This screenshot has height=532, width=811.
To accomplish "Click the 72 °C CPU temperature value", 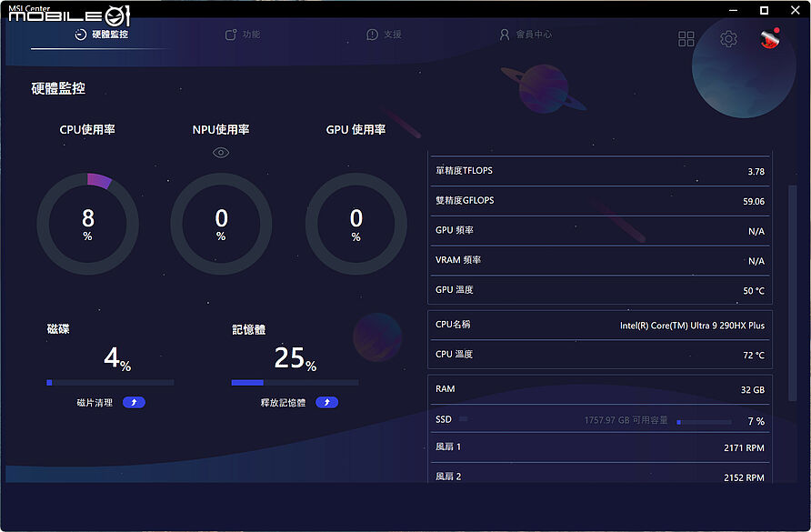I will (x=754, y=356).
